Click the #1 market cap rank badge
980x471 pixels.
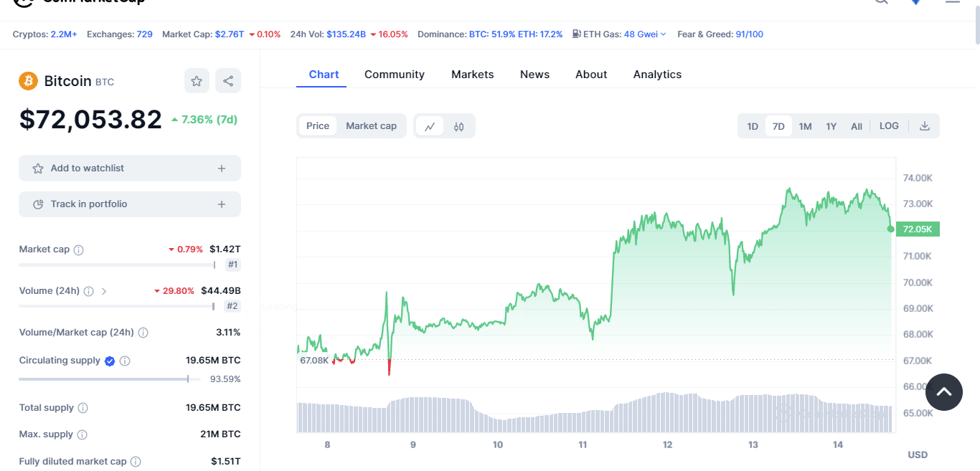[x=232, y=265]
